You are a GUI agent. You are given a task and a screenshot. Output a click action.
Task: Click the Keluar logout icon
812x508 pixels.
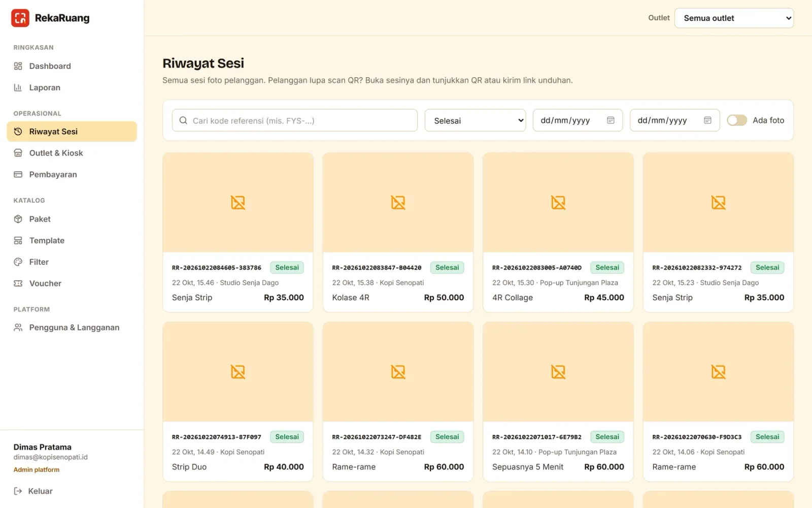(18, 491)
